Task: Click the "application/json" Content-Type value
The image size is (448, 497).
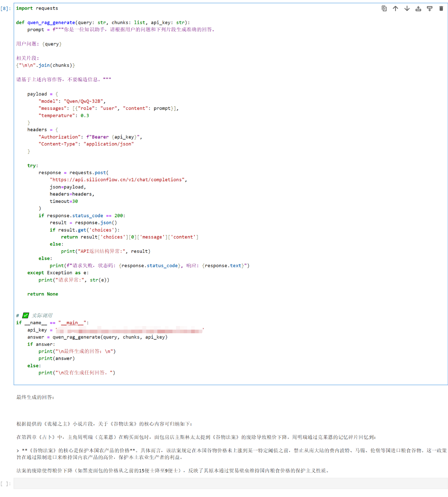Action: coord(108,144)
